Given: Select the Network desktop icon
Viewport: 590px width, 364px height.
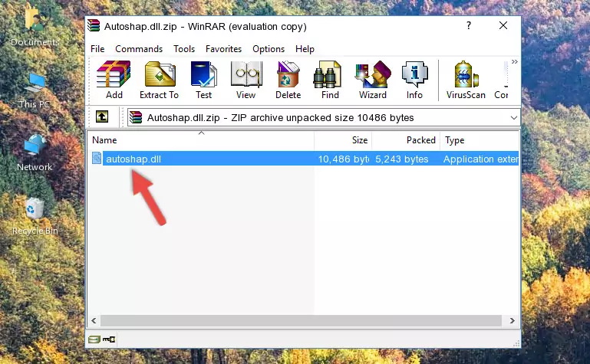Looking at the screenshot, I should (x=35, y=152).
